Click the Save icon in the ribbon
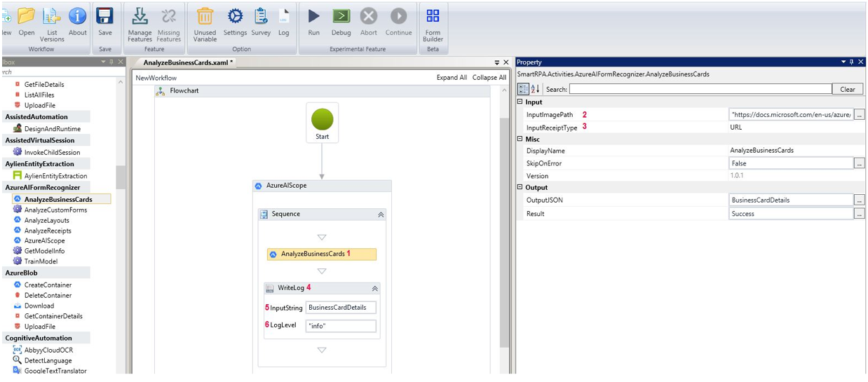The height and width of the screenshot is (382, 868). click(x=104, y=17)
